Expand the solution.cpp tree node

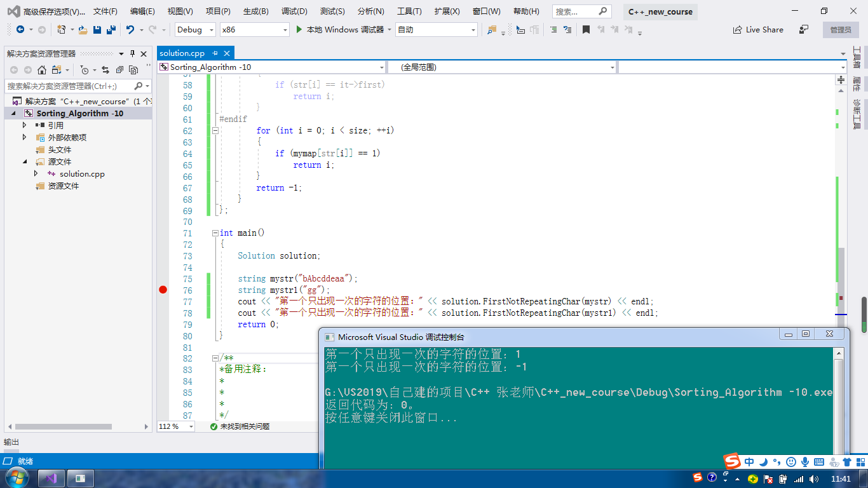(36, 173)
